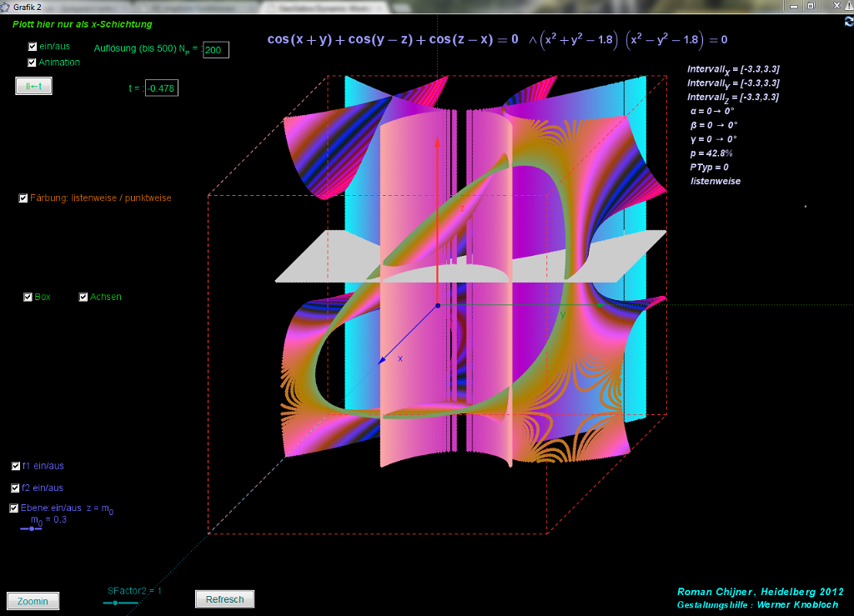The height and width of the screenshot is (616, 854).
Task: Toggle the f2 ein/aus checkbox
Action: [16, 488]
